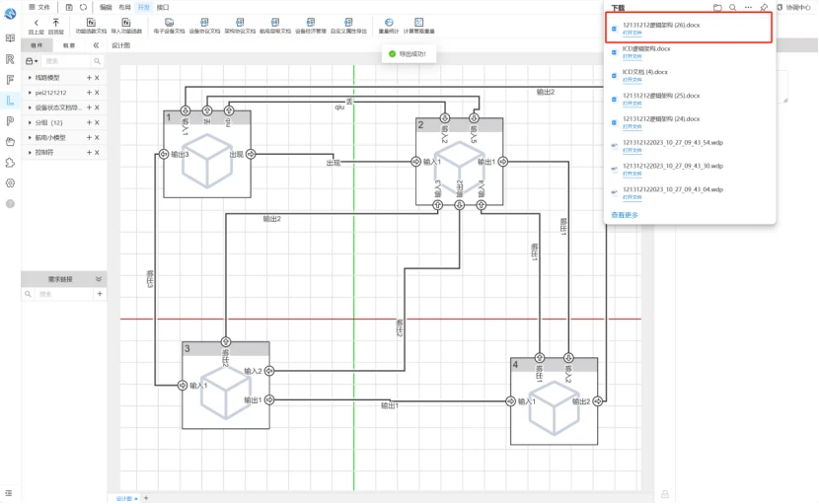The image size is (819, 504).
Task: Click the help question mark in sidebar
Action: 10,204
